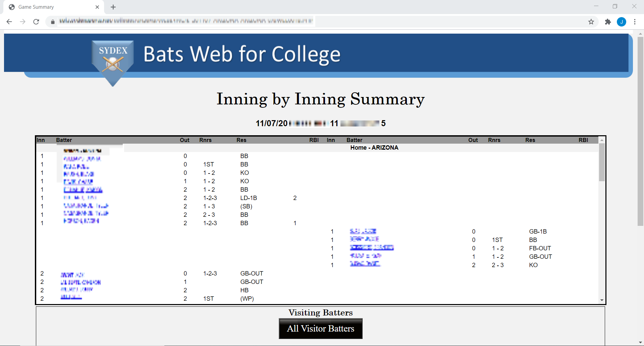
Task: Click the SYDEX Bats Web logo
Action: [x=112, y=55]
